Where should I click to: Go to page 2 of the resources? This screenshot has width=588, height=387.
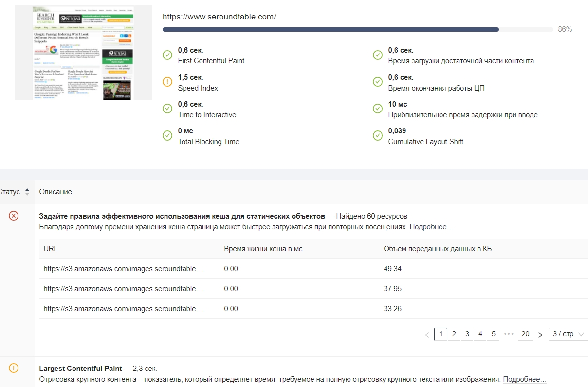pos(454,334)
